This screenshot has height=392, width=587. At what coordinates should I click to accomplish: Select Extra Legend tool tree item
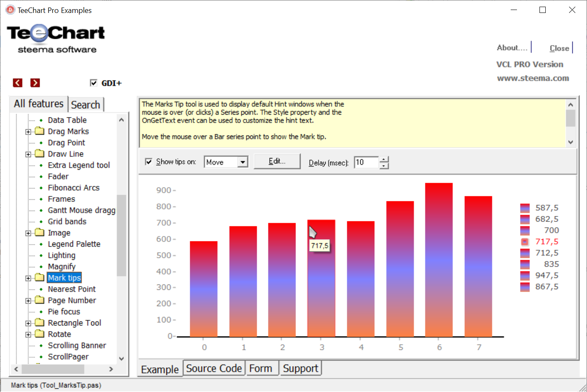tap(79, 165)
